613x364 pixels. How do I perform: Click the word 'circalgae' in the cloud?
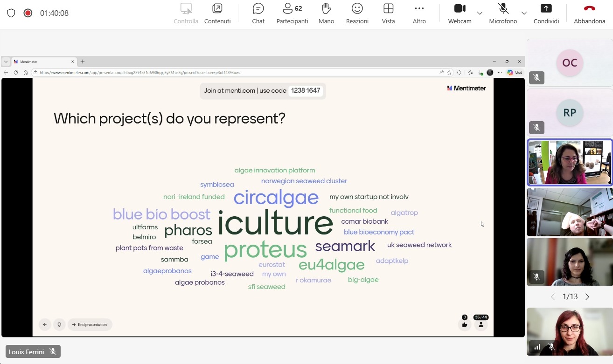point(276,198)
